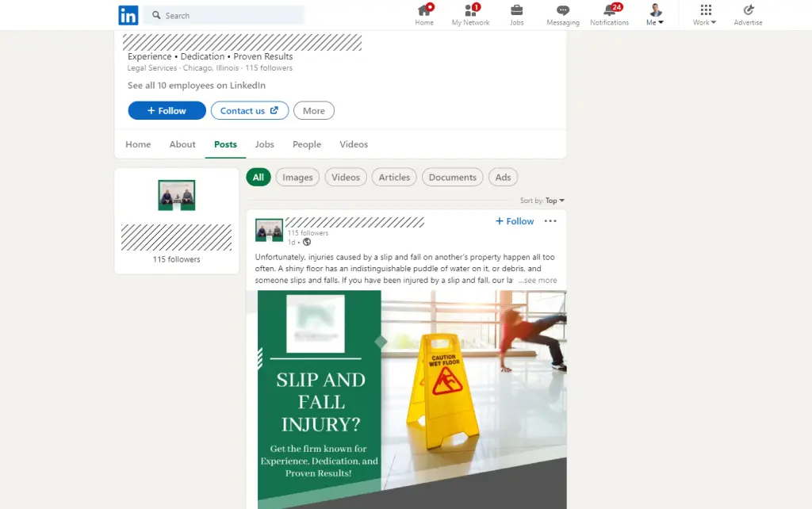Click "Experience • Dedication • Proven Results" tagline
The height and width of the screenshot is (509, 812).
210,56
